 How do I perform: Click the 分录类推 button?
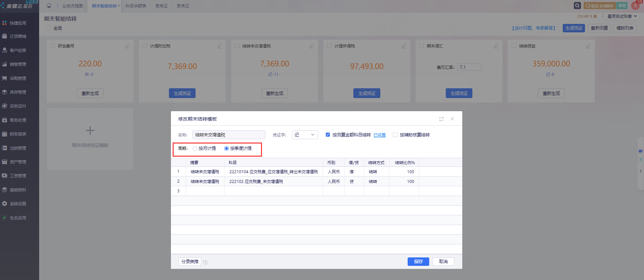190,261
